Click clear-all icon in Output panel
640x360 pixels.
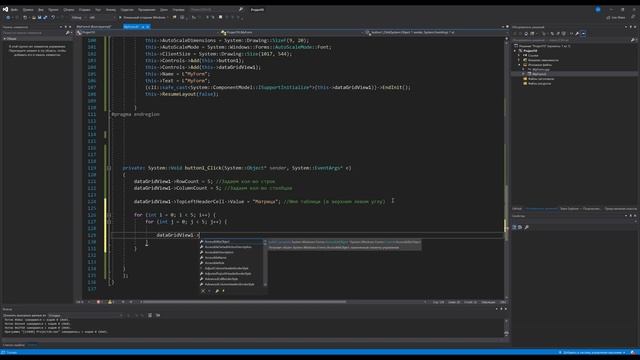(x=150, y=315)
